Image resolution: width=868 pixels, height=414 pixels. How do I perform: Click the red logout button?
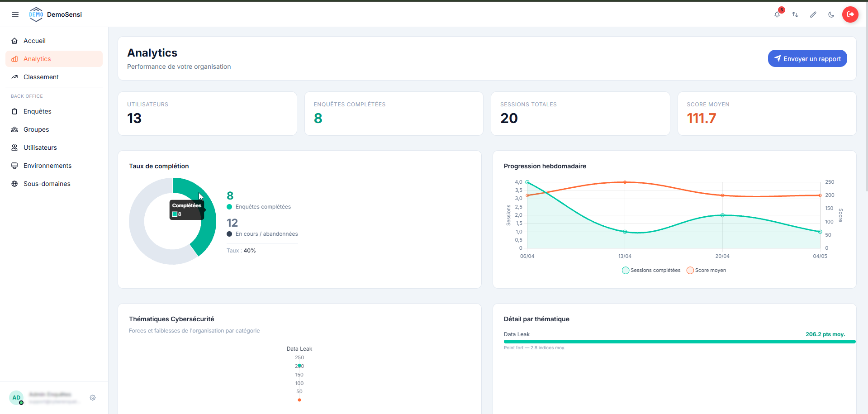pos(850,14)
